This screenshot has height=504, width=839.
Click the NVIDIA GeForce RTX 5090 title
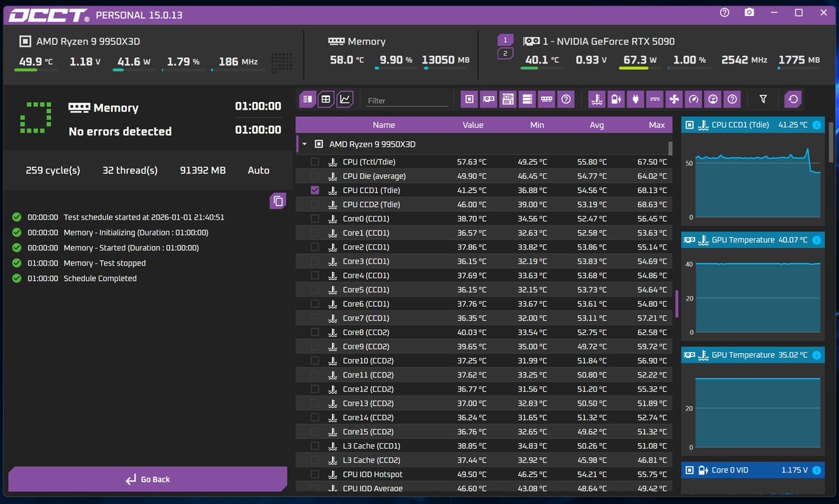608,41
